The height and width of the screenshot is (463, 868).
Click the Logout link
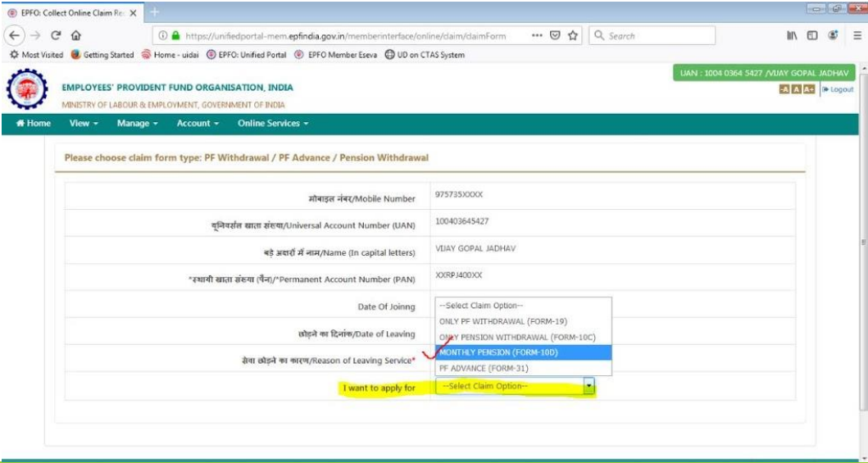[837, 89]
